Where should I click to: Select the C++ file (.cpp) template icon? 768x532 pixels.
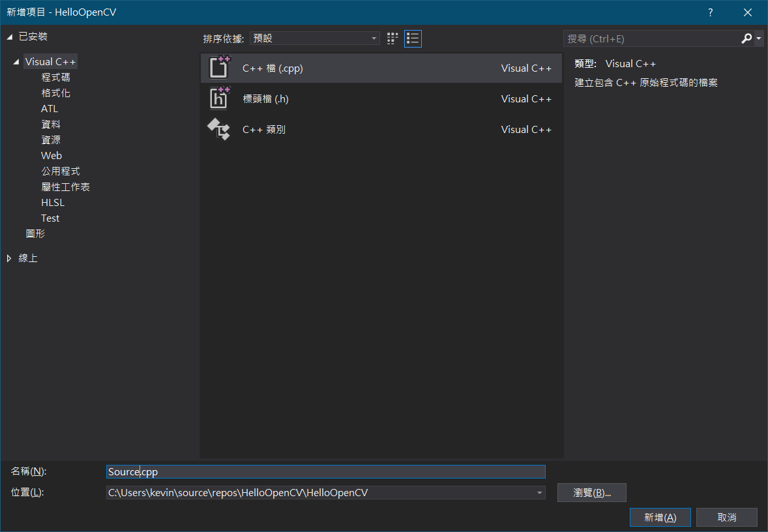220,68
